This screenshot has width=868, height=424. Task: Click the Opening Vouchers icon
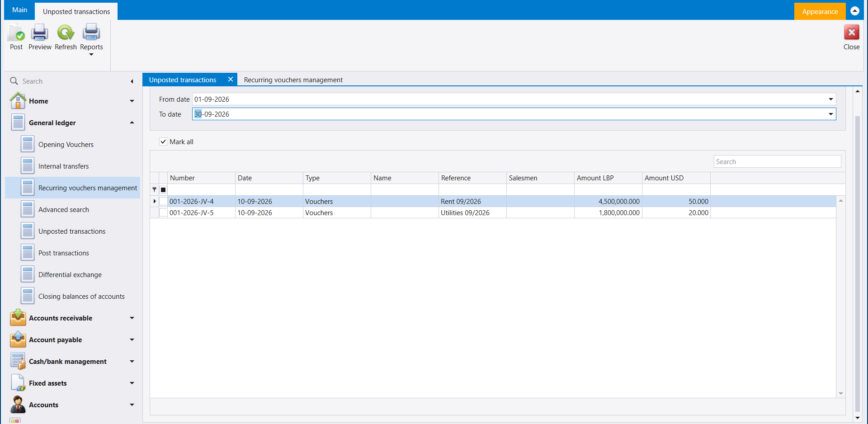[28, 144]
